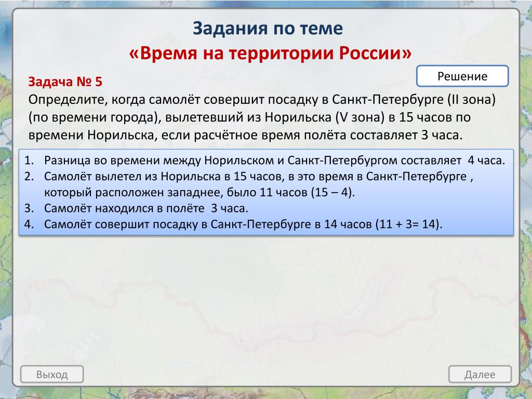Screen dimensions: 532x399
Task: Click the line with было 11 часов (15 – 4)
Action: click(199, 192)
